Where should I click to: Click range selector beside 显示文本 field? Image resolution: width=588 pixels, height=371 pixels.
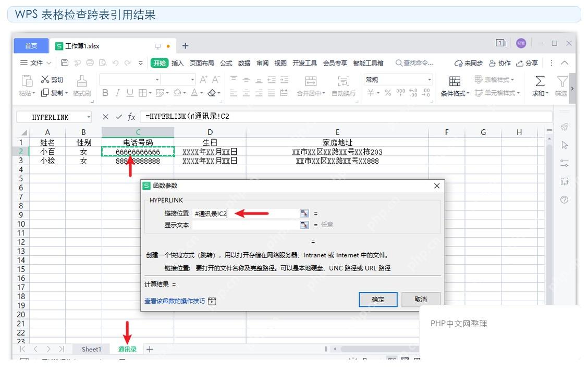tap(304, 225)
